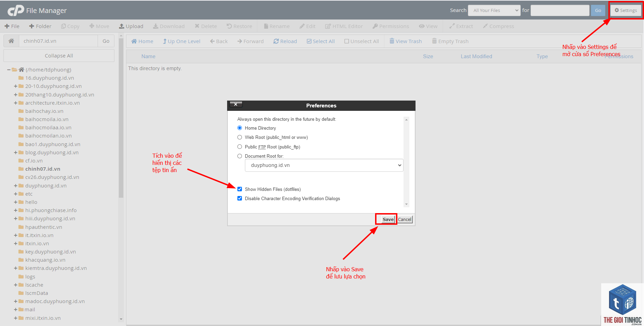Click the Preferences dialog scrollbar
Screen dimensions: 644x326
[406, 162]
